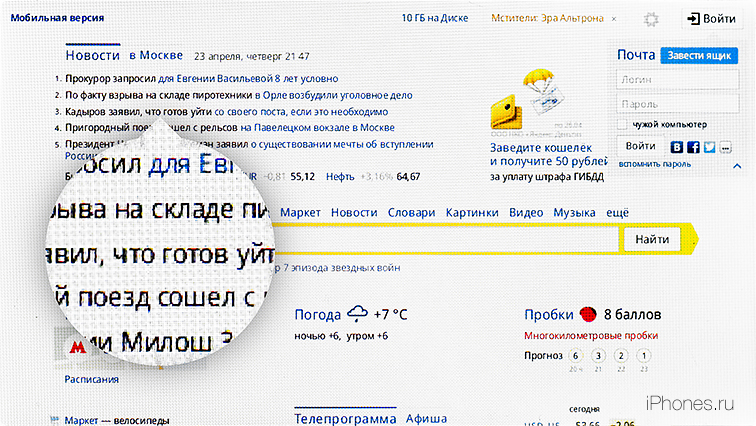756x426 pixels.
Task: Click into the yellow search bar
Action: point(446,239)
